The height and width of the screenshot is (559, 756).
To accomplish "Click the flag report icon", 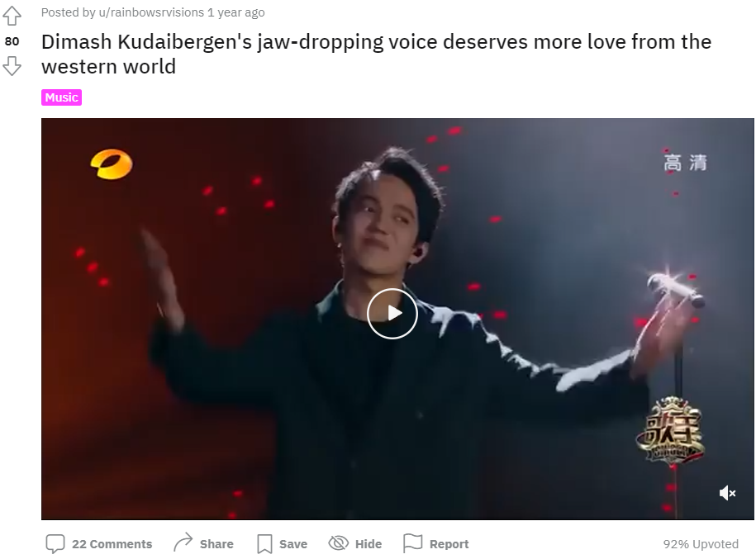I will click(x=413, y=543).
